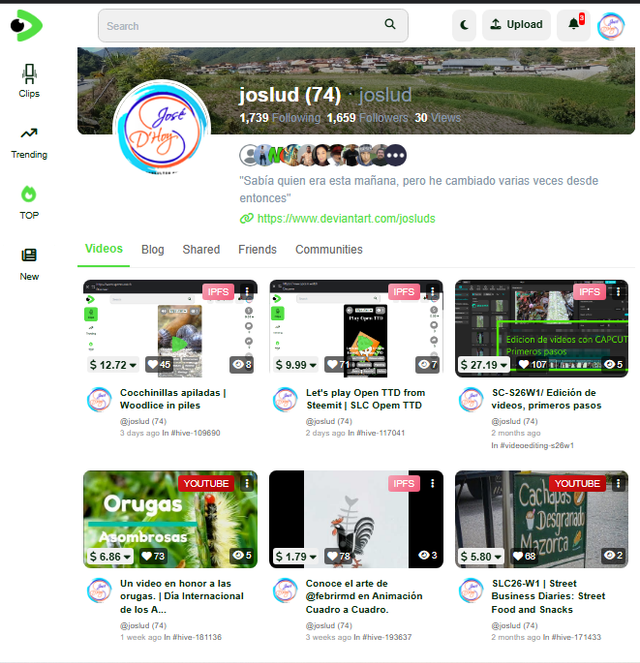Click the Upload button
The image size is (640, 663).
point(516,25)
